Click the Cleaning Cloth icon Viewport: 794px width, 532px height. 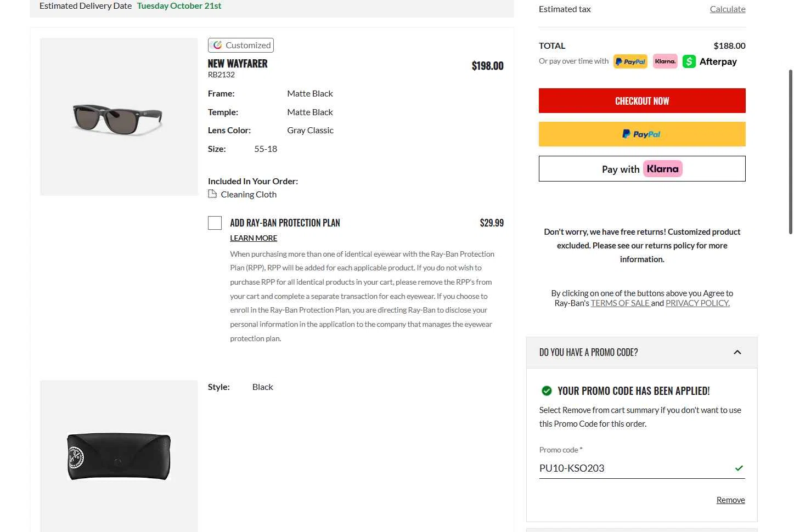(212, 194)
